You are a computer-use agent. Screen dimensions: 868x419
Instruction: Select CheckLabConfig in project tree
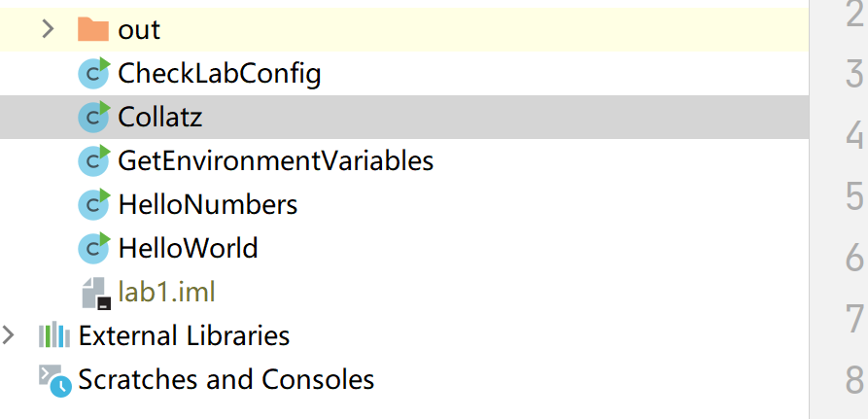point(219,73)
